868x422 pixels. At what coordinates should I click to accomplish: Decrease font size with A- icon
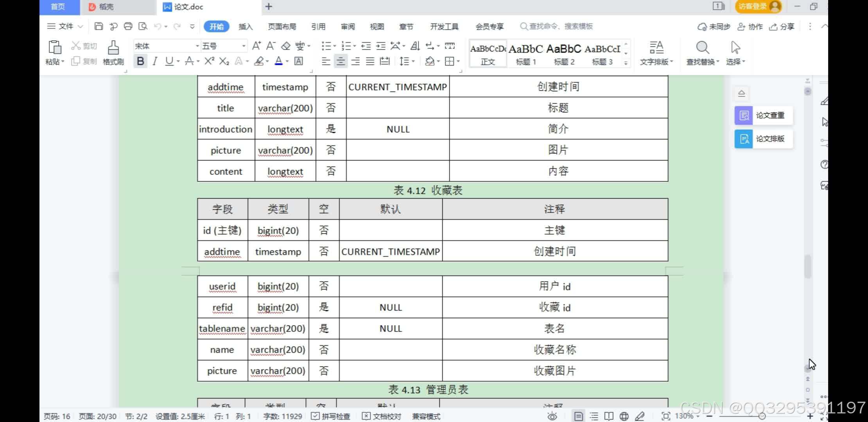tap(271, 46)
